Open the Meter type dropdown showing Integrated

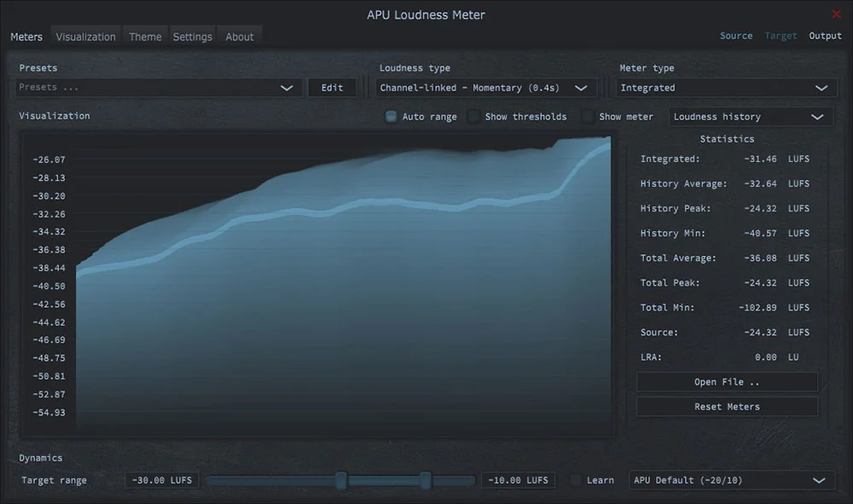(725, 87)
